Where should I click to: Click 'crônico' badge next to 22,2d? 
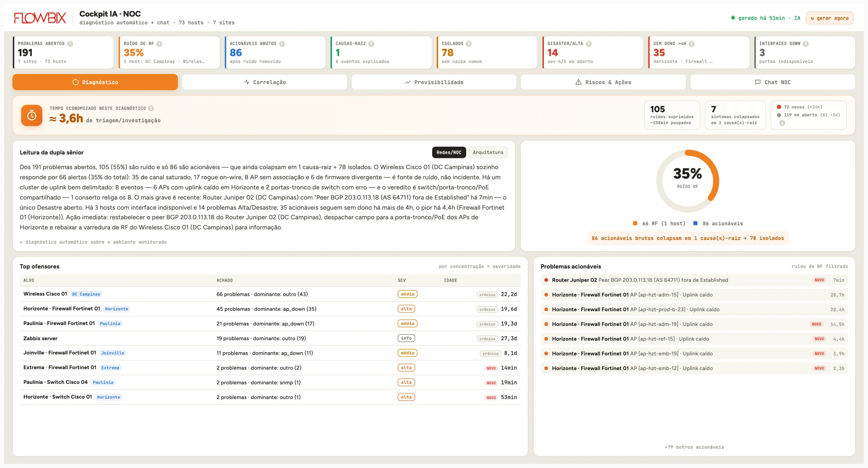[x=487, y=295]
